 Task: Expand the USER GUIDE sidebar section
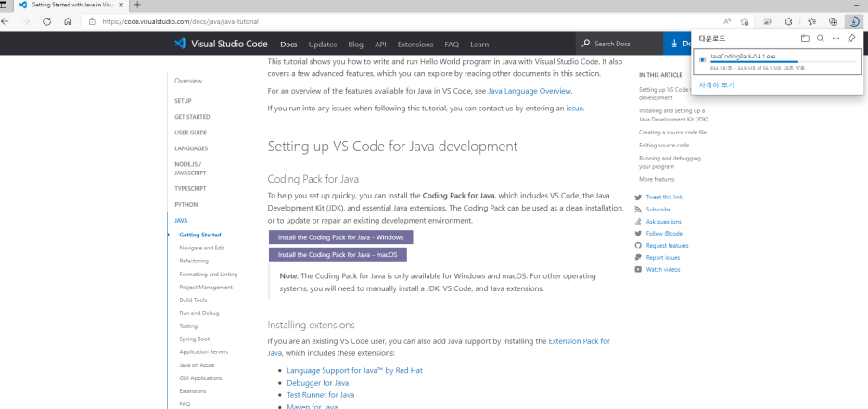tap(190, 133)
